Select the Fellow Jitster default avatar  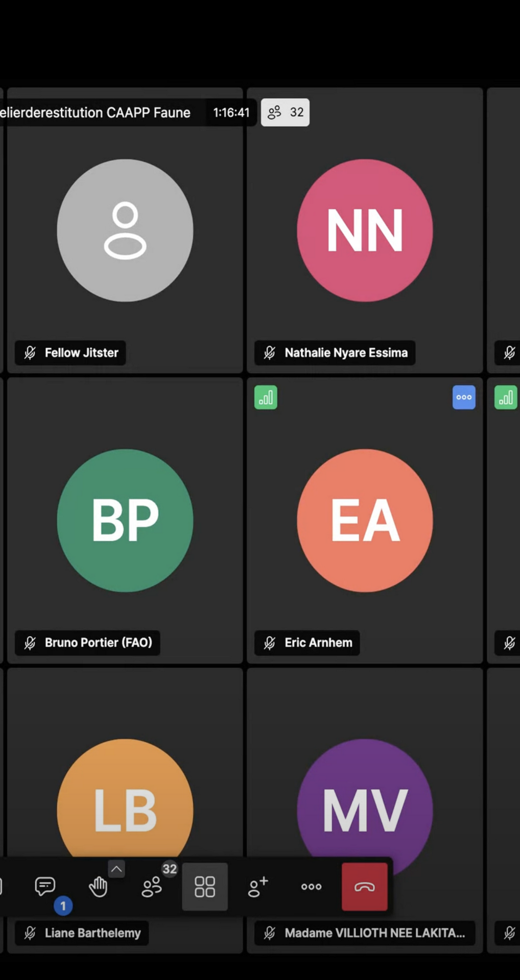pyautogui.click(x=125, y=230)
